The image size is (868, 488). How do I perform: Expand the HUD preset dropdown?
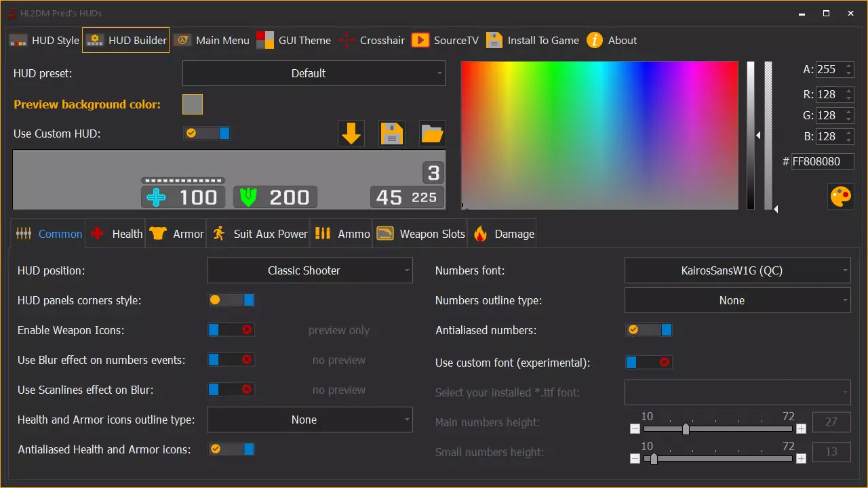(x=313, y=73)
